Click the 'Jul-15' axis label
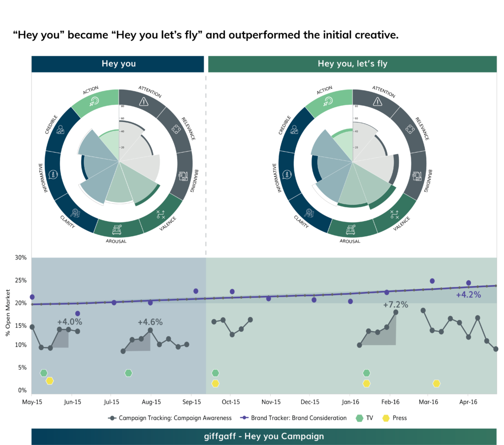Screen dimensions: 504x445 (112, 402)
